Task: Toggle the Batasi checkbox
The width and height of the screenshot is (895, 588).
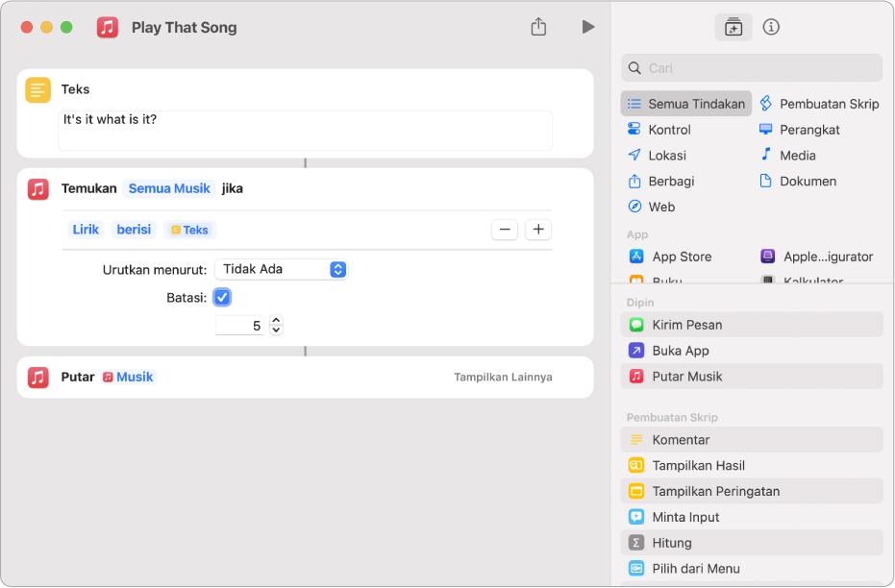Action: pyautogui.click(x=221, y=297)
